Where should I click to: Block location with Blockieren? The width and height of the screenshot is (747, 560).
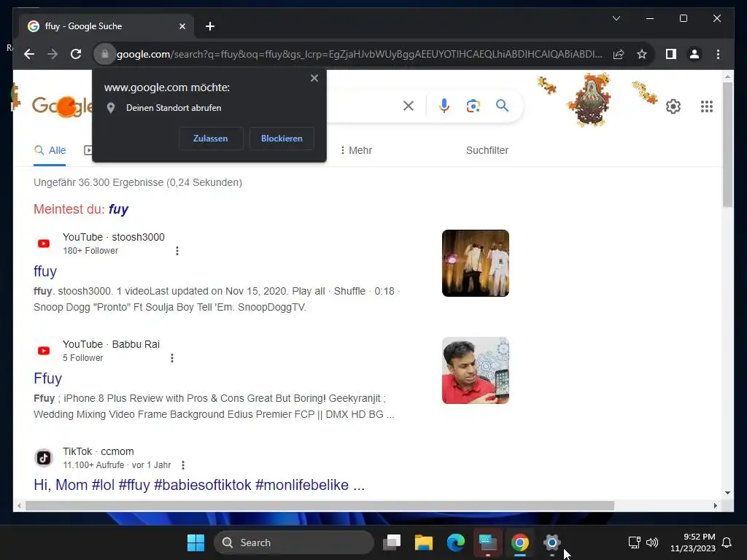click(282, 139)
